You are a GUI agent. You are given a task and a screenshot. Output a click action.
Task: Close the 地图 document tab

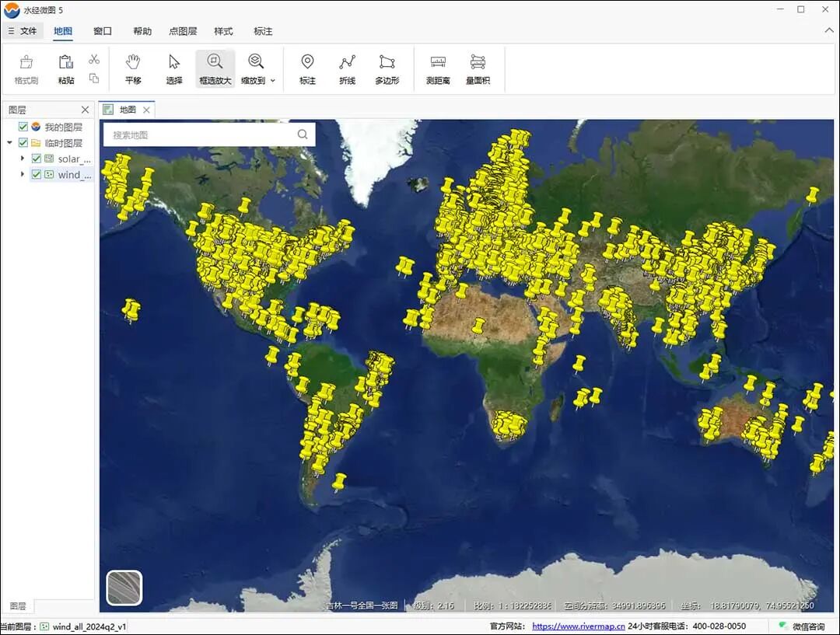(x=146, y=110)
